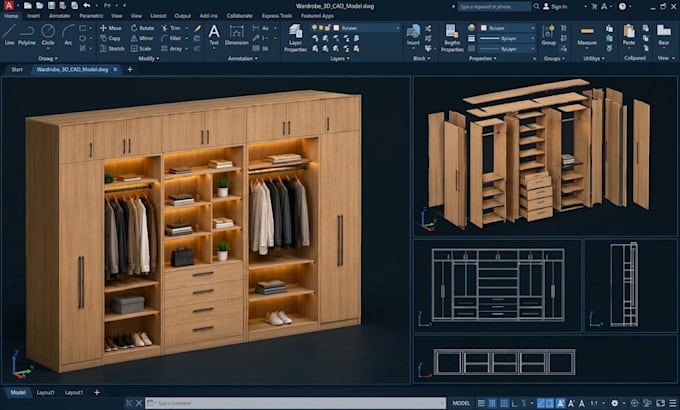Expand the Modify panel

(x=148, y=58)
